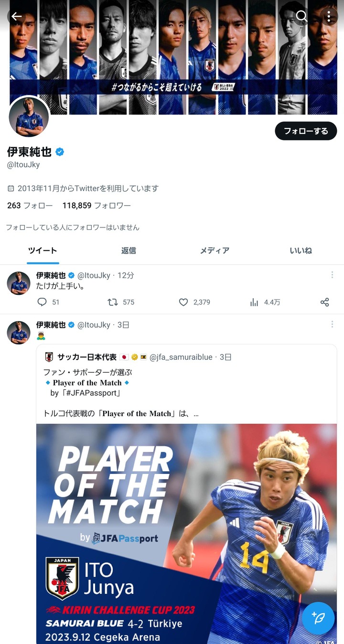Switch to the 返信 tab
This screenshot has width=344, height=644.
pyautogui.click(x=129, y=250)
